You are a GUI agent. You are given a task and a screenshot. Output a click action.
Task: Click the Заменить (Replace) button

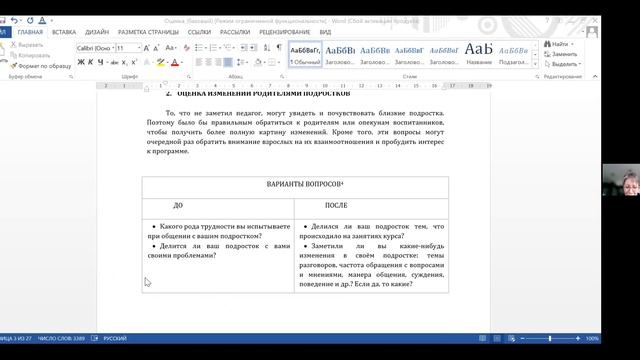click(x=561, y=54)
